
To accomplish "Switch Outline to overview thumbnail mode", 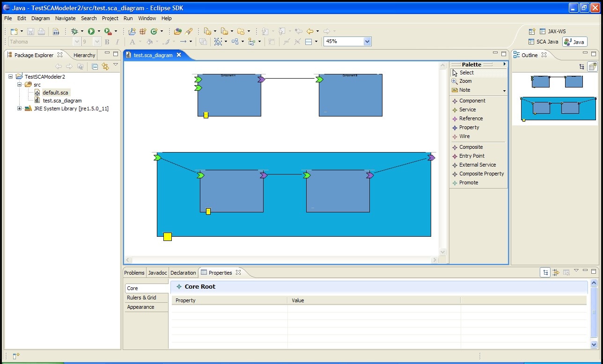I will pos(592,66).
